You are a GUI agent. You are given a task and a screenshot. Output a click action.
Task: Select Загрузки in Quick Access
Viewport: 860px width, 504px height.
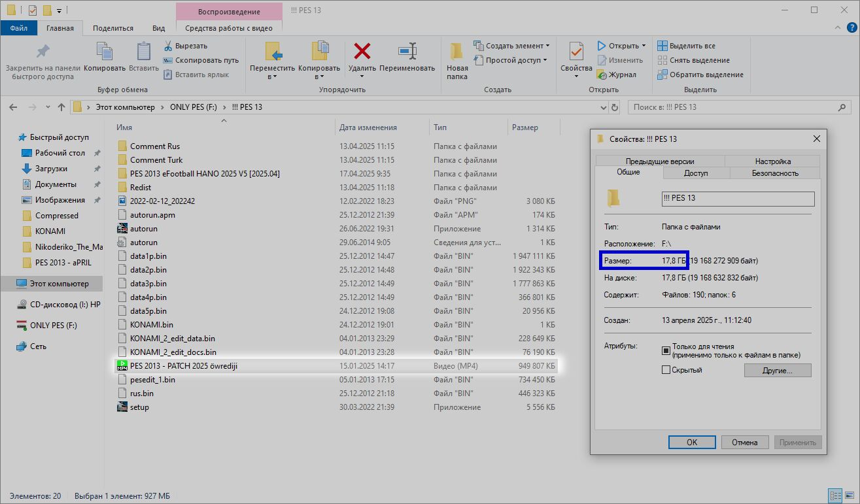tap(51, 169)
